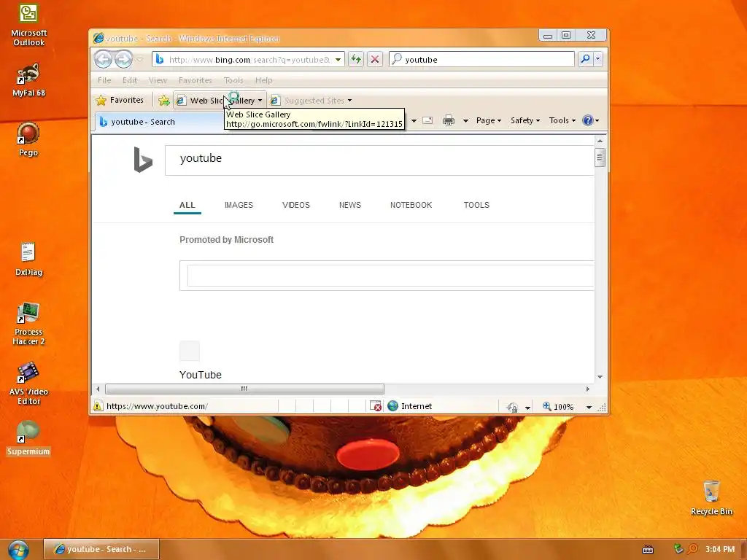The width and height of the screenshot is (747, 560).
Task: Click the vertical scrollbar thumb
Action: pyautogui.click(x=600, y=157)
